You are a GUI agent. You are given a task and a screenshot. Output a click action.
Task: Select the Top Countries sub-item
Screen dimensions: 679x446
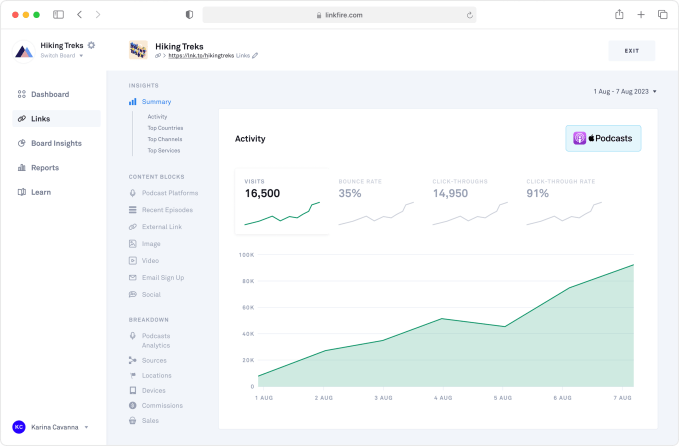coord(165,128)
